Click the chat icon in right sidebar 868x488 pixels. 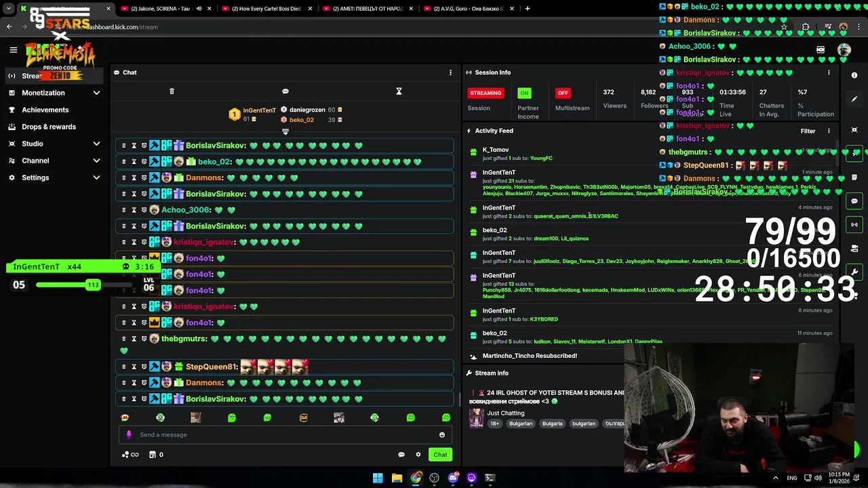pyautogui.click(x=854, y=201)
